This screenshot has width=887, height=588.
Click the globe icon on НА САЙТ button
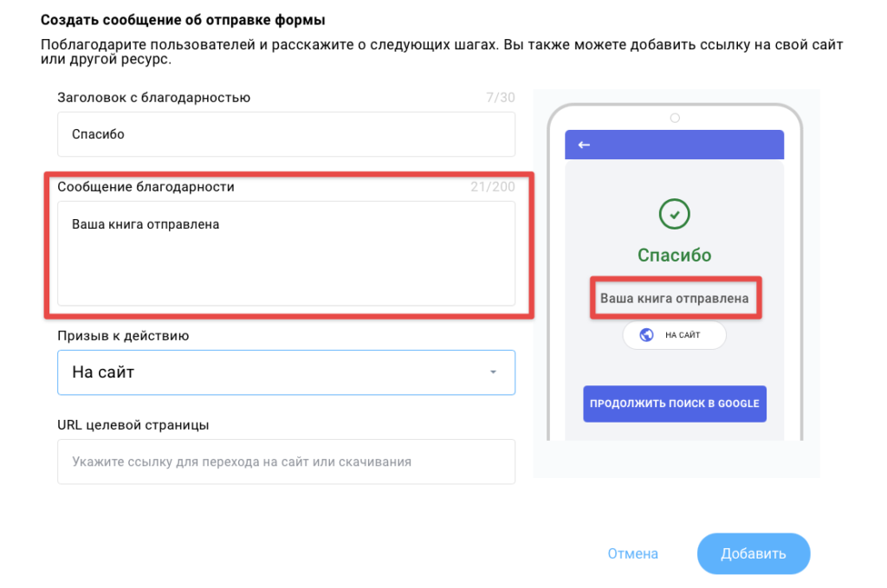(x=646, y=335)
